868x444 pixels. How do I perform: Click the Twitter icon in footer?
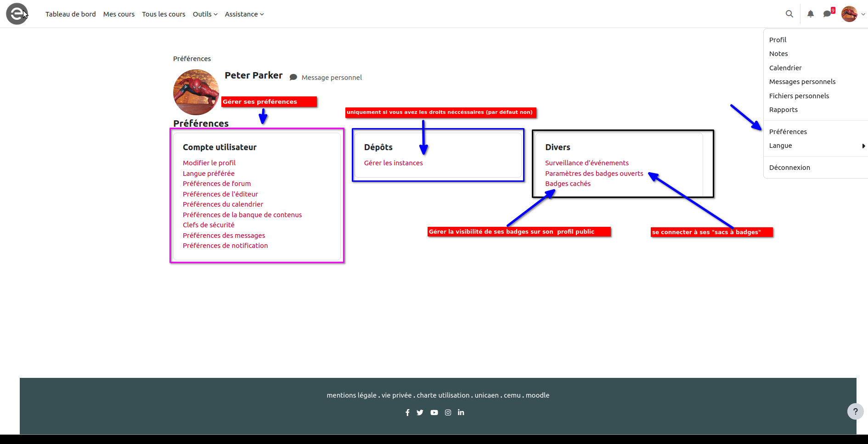click(420, 412)
